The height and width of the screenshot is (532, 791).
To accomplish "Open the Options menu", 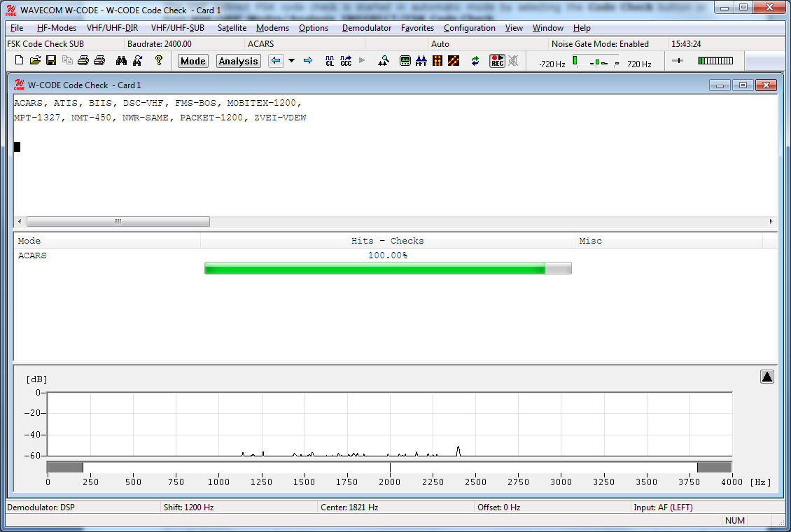I will (314, 28).
